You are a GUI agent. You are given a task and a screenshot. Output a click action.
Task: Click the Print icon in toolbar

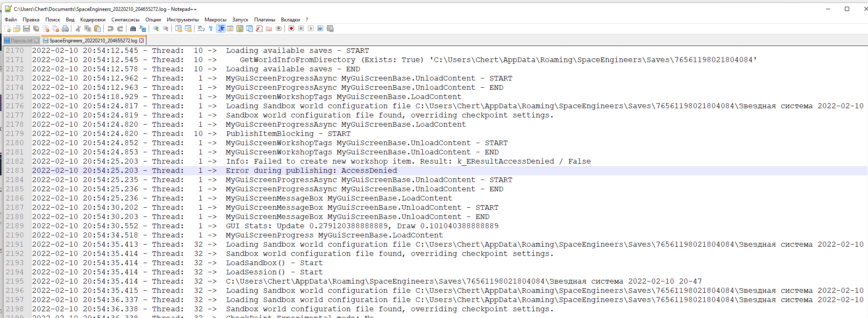(x=65, y=29)
